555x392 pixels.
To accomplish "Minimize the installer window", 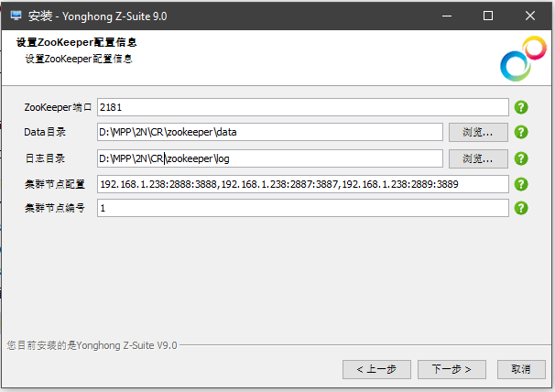I will pos(447,16).
